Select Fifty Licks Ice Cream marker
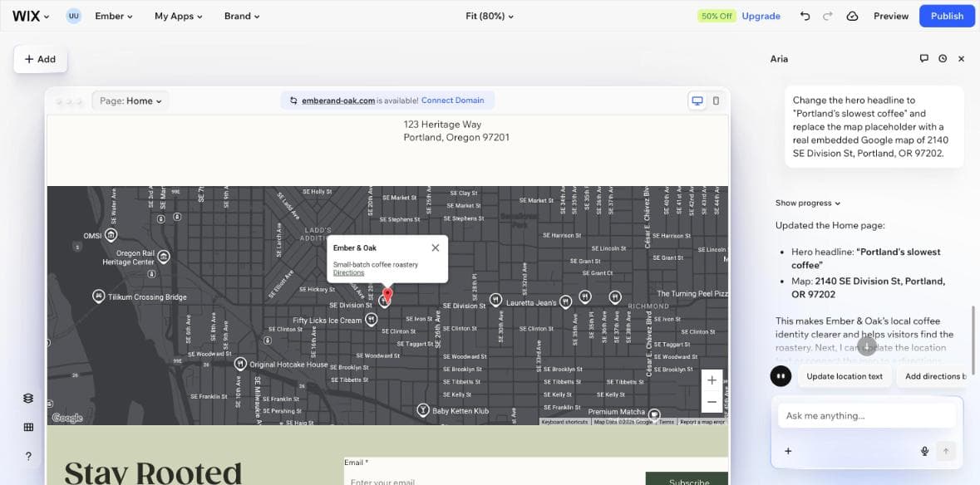The height and width of the screenshot is (485, 980). [372, 320]
